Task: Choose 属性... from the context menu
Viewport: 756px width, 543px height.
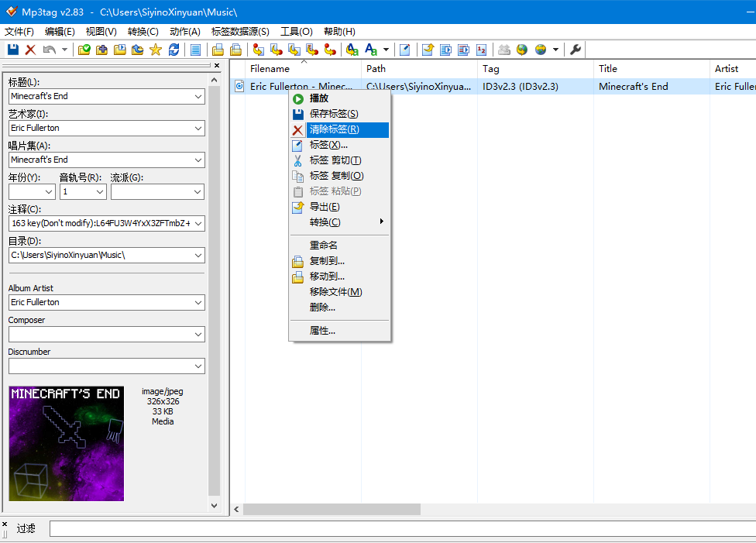Action: (x=322, y=331)
